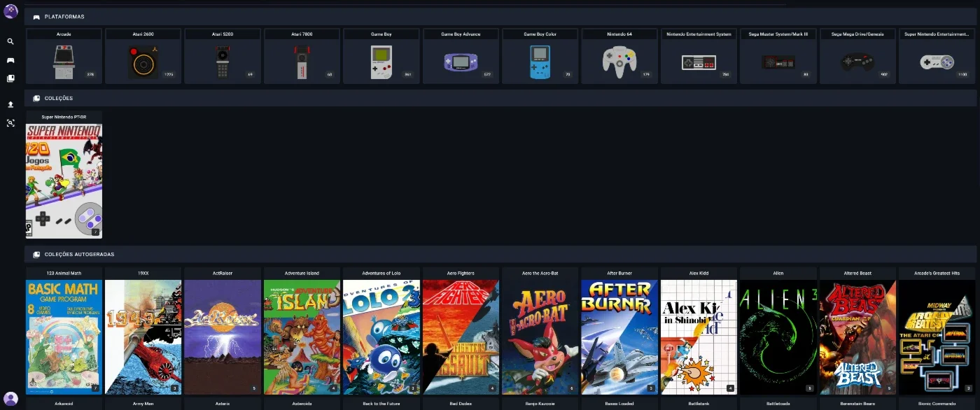Open the 123 Animal Math collection cover

[x=64, y=337]
